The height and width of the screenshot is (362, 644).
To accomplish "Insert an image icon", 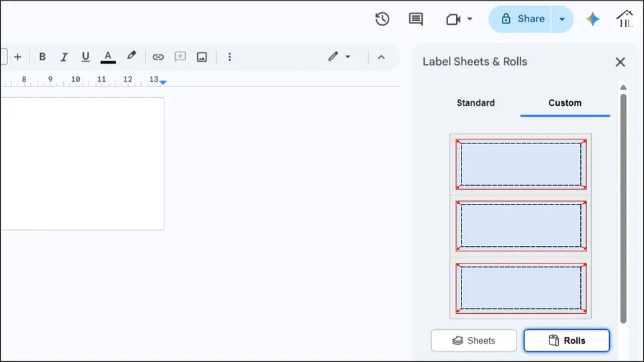I will pyautogui.click(x=202, y=56).
